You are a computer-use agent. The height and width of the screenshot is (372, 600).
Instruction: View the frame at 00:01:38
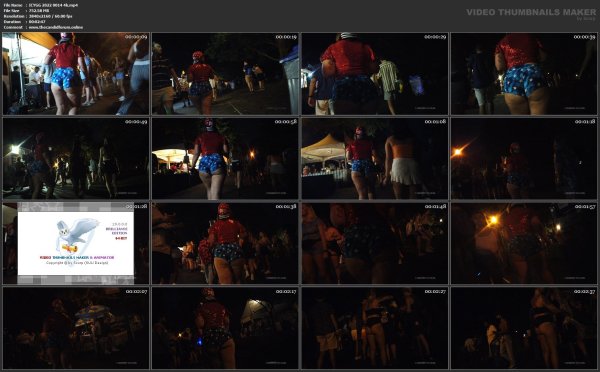[x=225, y=243]
